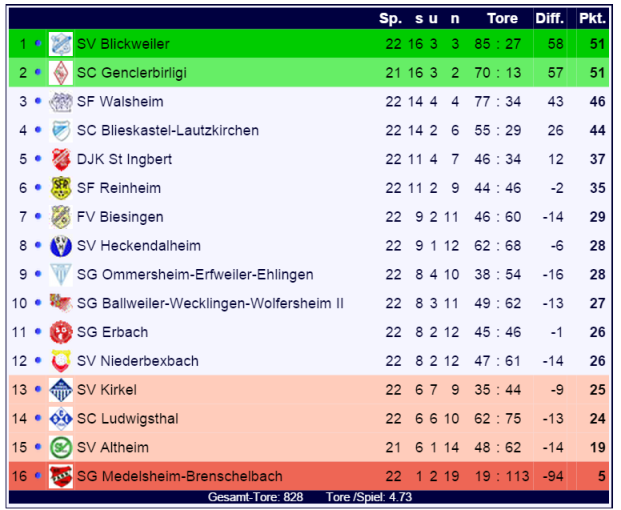621x510 pixels.
Task: Click the SG Erbach red crest
Action: click(x=61, y=332)
